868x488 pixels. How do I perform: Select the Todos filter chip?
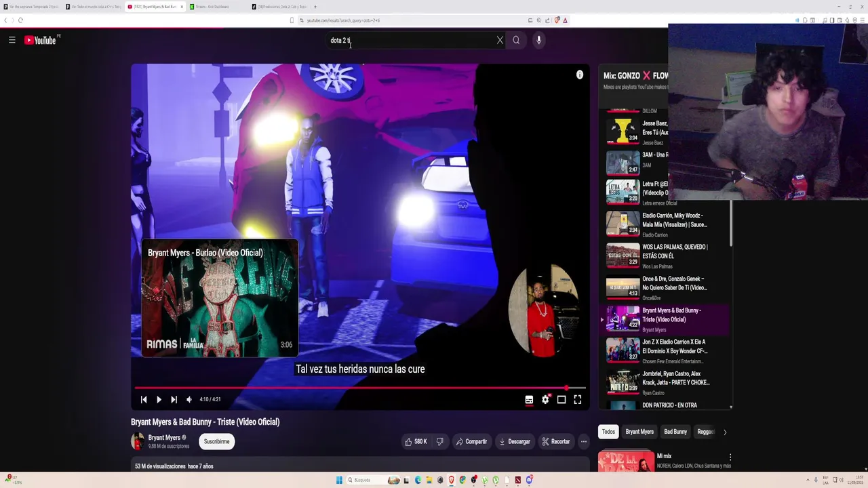(x=608, y=432)
